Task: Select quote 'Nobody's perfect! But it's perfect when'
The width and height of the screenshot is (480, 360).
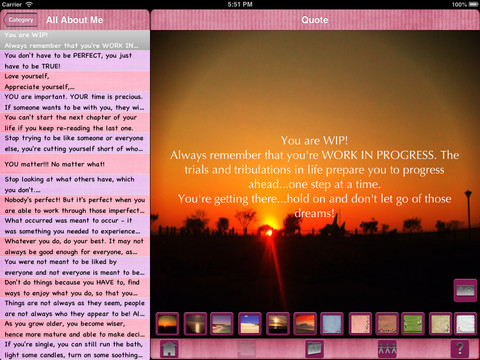Action: 75,205
